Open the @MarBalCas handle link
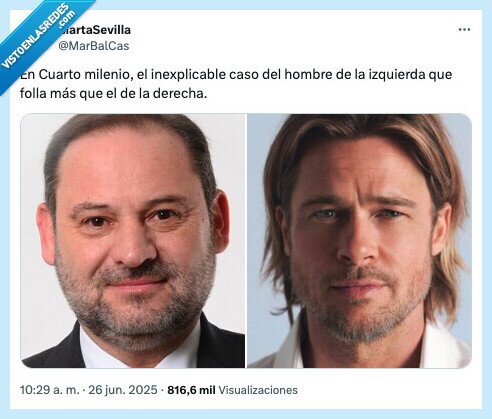Image resolution: width=492 pixels, height=419 pixels. [94, 46]
